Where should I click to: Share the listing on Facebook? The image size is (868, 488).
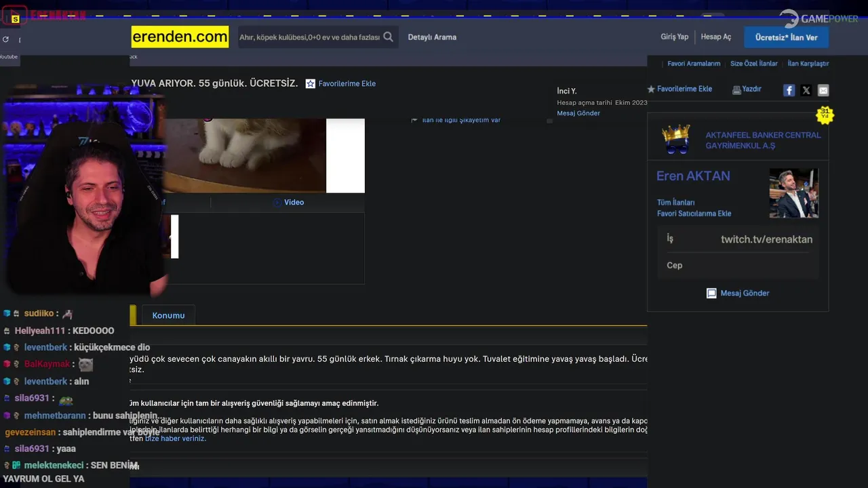789,90
